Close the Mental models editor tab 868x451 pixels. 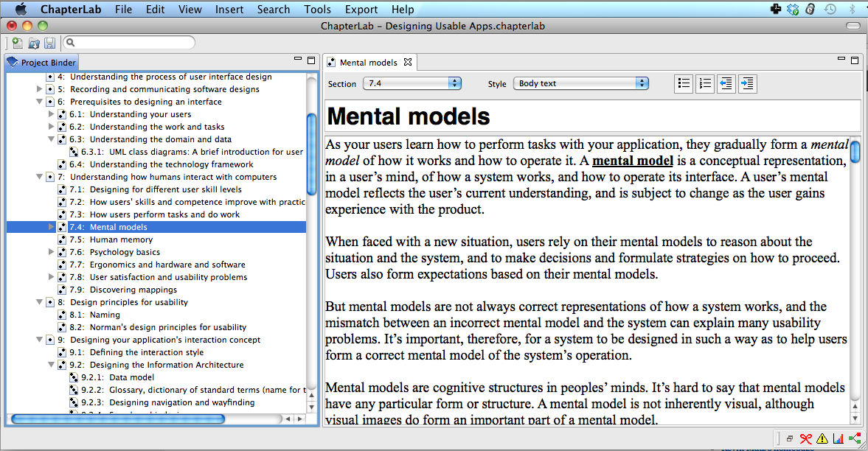pos(407,62)
